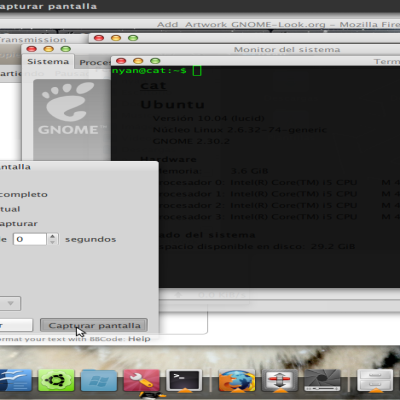Maximize the Monitor del sistema window
This screenshot has height=400, width=400.
(66, 49)
